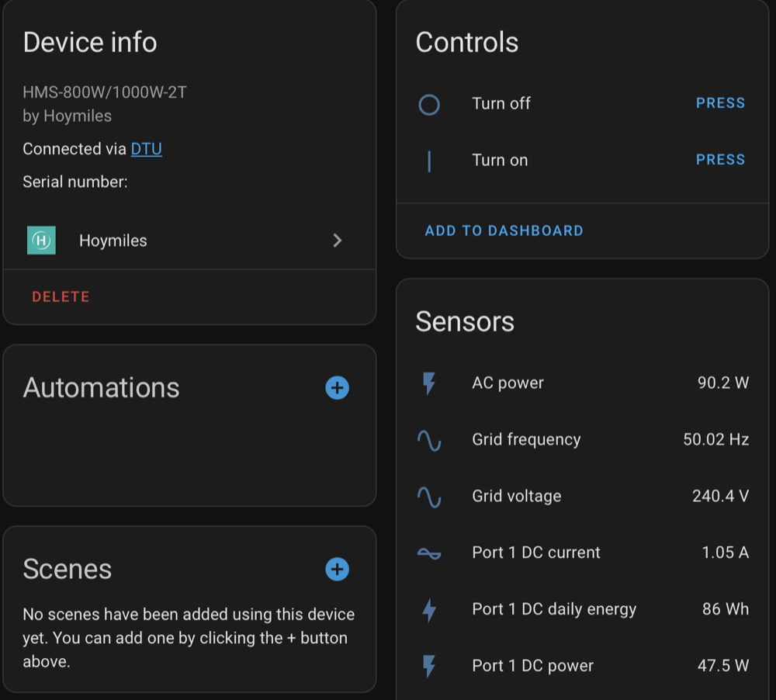The width and height of the screenshot is (776, 700).
Task: Open the AC power 90.2 W reading
Action: [722, 383]
